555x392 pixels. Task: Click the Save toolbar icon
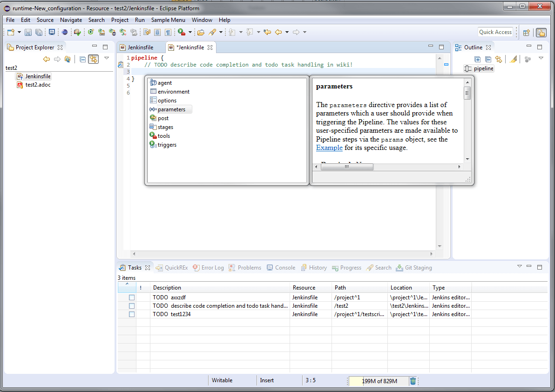[x=27, y=32]
